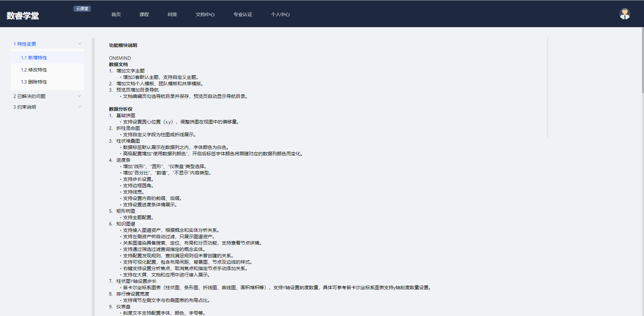Screen dimensions: 644x316
Task: Click the 柱状堆叠图 list item
Action: tap(128, 141)
